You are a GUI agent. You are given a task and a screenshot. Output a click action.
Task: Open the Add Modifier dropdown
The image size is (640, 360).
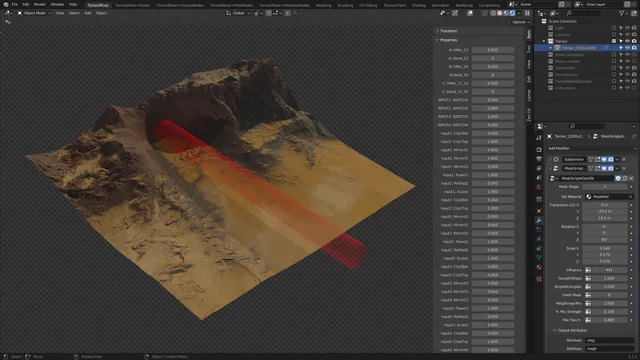591,149
